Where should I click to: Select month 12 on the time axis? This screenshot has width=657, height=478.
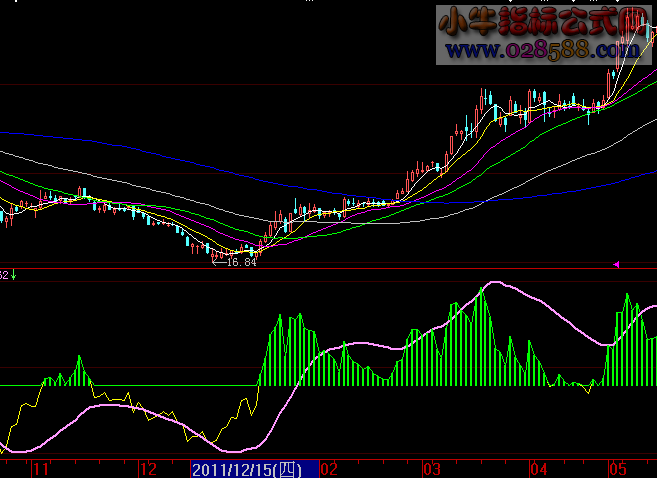tap(148, 469)
